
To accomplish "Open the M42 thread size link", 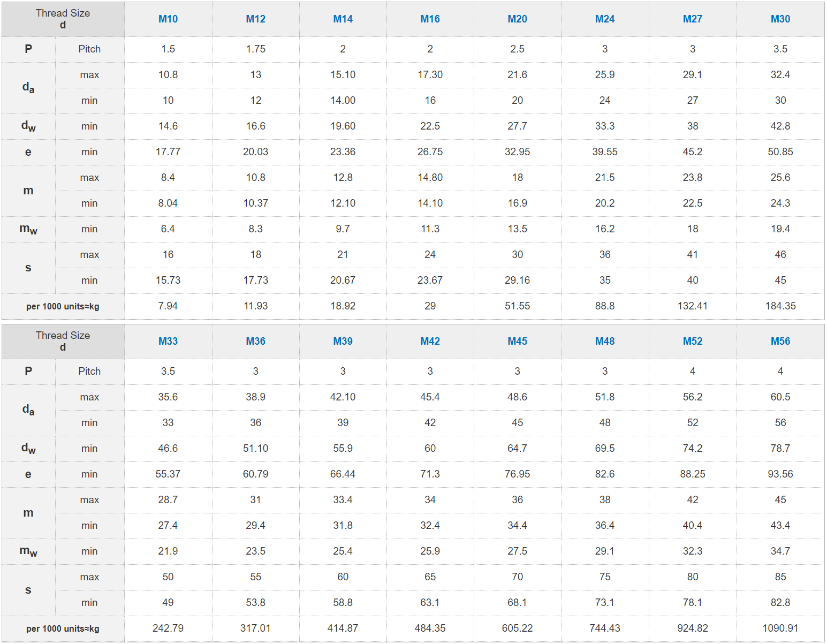I will 430,341.
